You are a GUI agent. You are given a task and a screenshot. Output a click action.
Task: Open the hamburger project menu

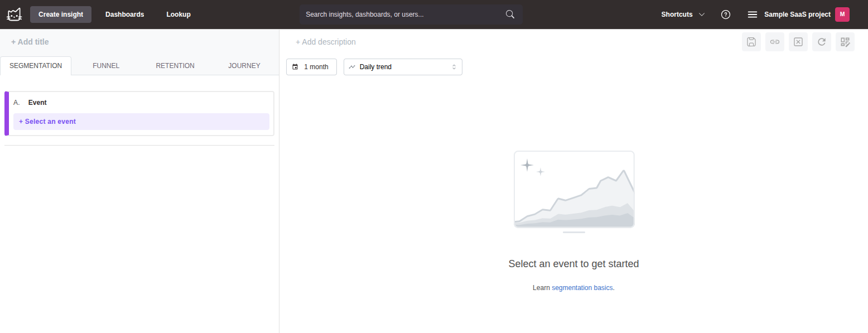752,15
